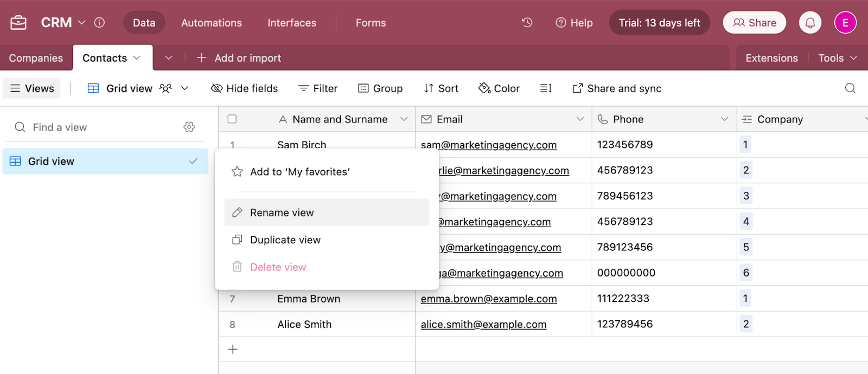This screenshot has width=868, height=374.
Task: Toggle the select-all rows checkbox
Action: 232,119
